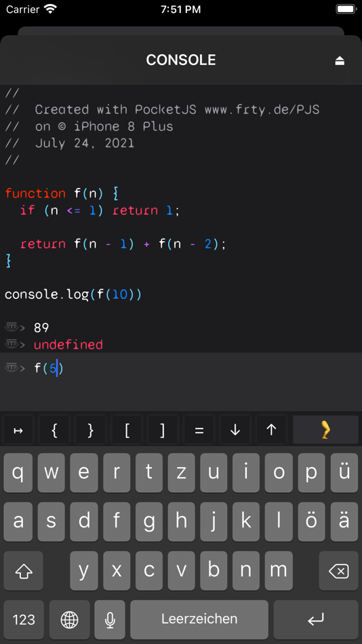Viewport: 362px width, 644px height.
Task: Tap the b key
Action: tap(214, 571)
